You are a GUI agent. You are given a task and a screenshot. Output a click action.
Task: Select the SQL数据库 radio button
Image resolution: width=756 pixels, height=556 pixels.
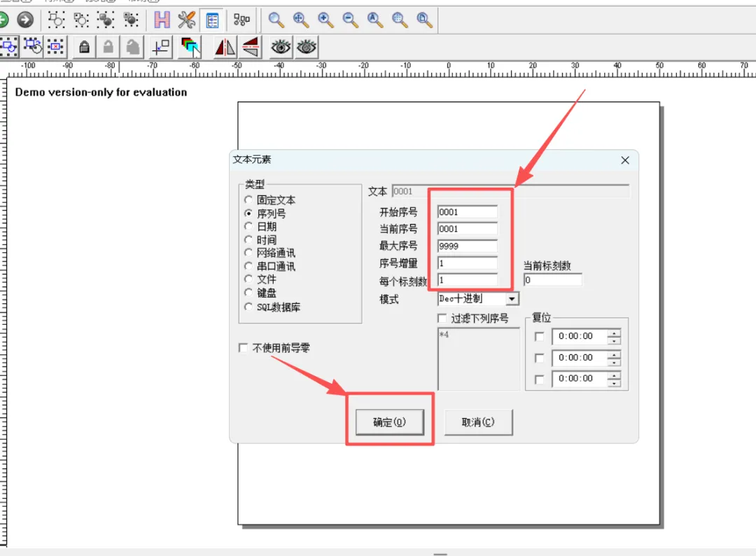point(248,307)
